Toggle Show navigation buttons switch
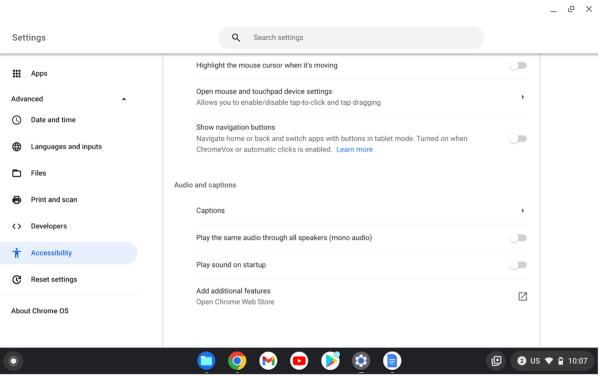600x376 pixels. 518,138
